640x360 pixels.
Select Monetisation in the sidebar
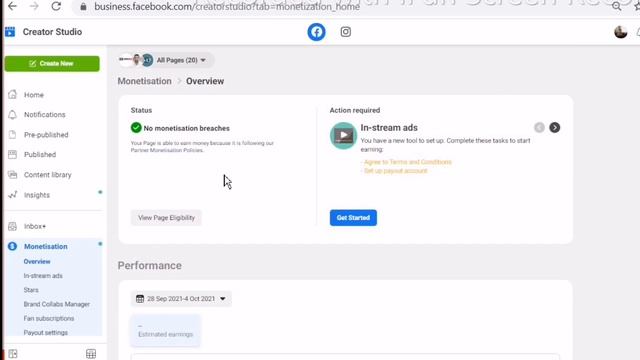pos(46,247)
